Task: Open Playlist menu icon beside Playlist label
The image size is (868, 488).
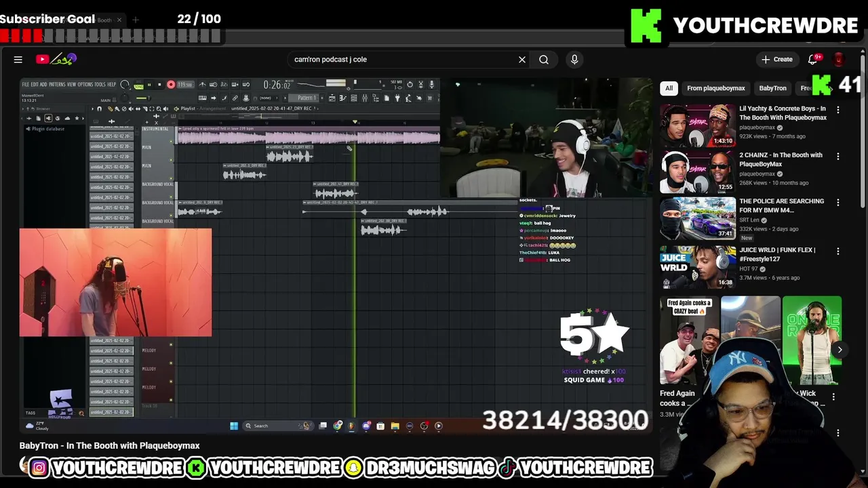Action: (176, 108)
